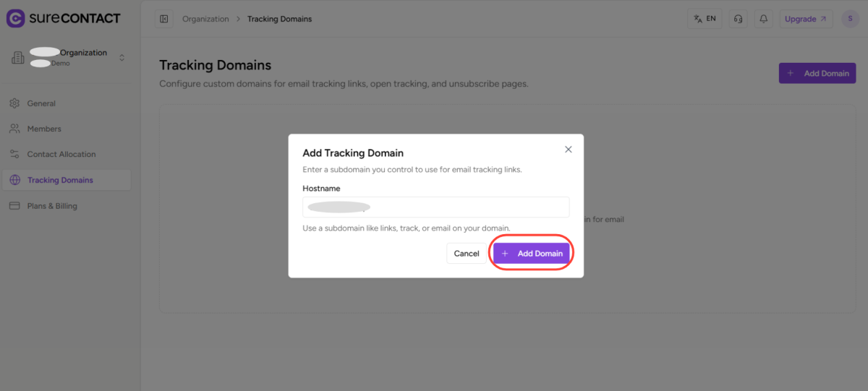This screenshot has width=868, height=391.
Task: Click the General gear icon
Action: coord(15,103)
